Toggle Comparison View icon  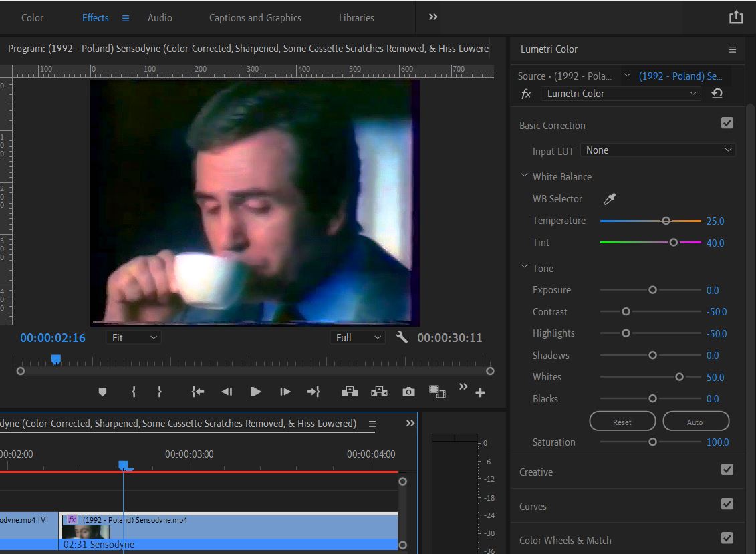coord(437,392)
